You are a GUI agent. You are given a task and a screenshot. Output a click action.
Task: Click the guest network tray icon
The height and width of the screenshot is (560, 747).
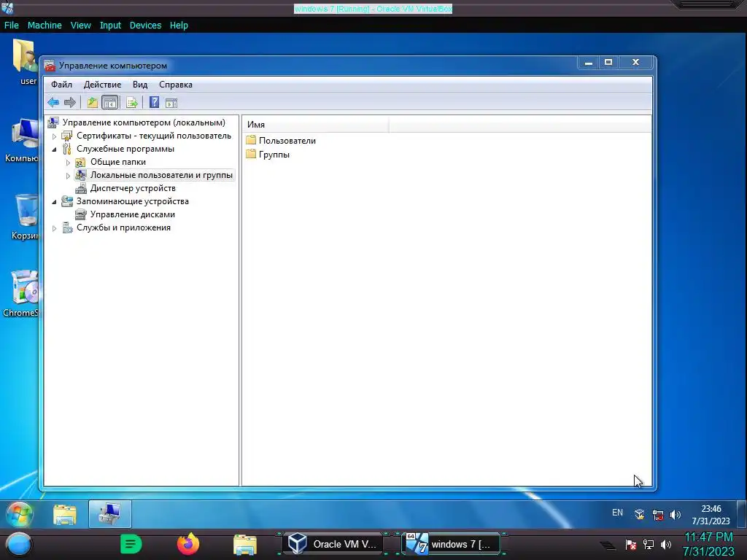[x=658, y=515]
